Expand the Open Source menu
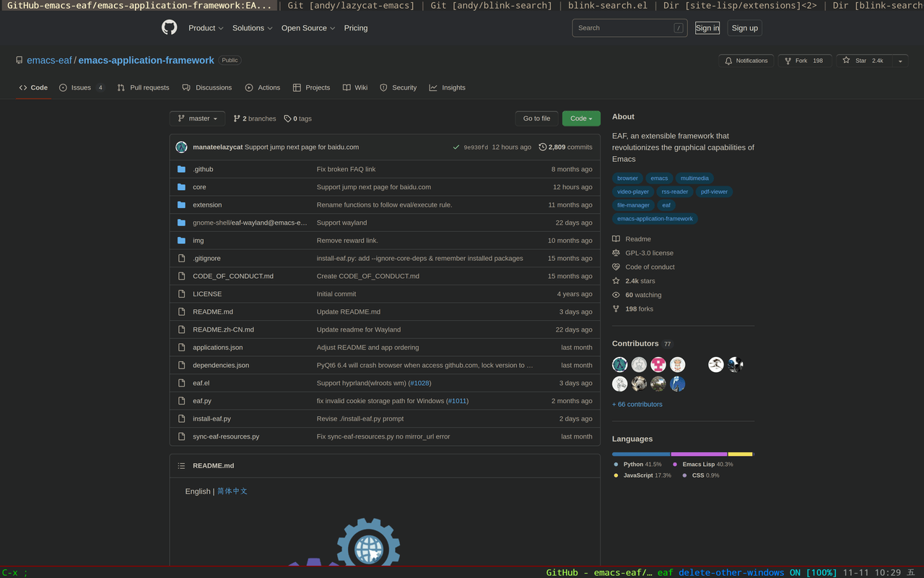This screenshot has height=578, width=924. tap(308, 28)
